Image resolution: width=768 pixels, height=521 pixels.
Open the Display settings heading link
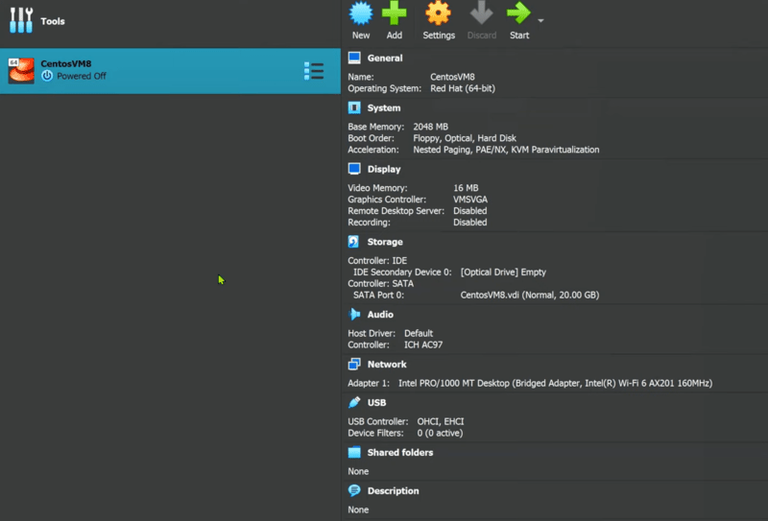(x=384, y=169)
